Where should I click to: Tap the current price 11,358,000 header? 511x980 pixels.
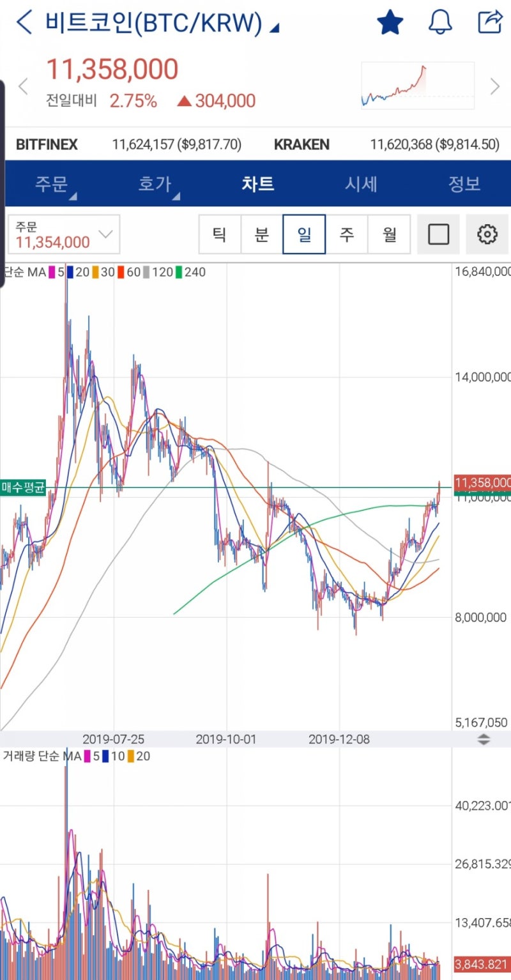(112, 69)
